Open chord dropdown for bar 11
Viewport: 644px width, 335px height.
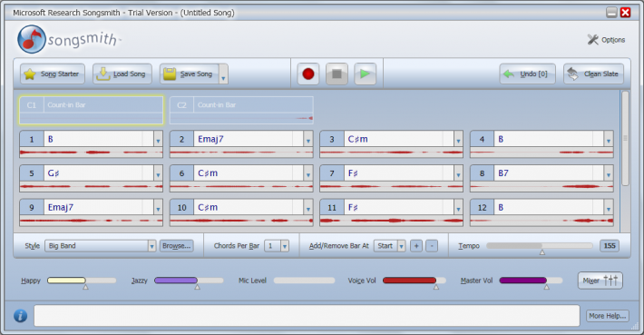pos(458,207)
